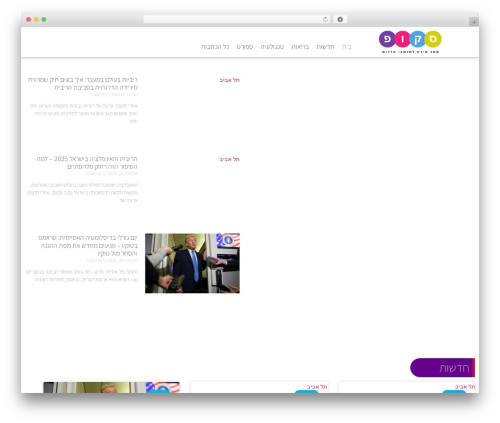
Task: Click the browser address bar field
Action: 236,20
